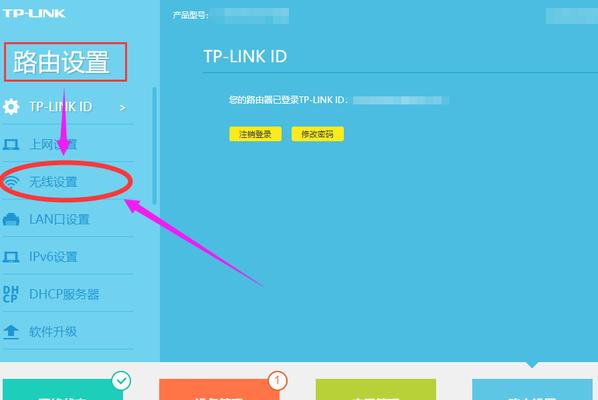The height and width of the screenshot is (400, 598).
Task: Click the 产品型号 label
Action: tap(190, 15)
